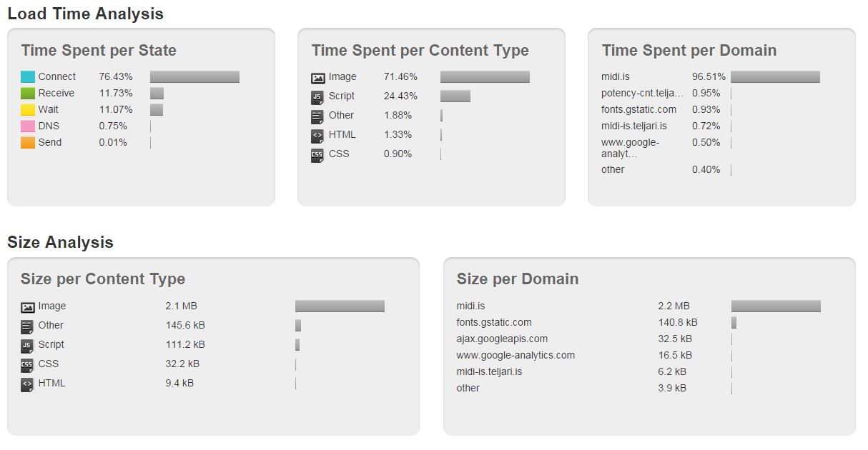Click the midi.is 2.2 MB size bar
The width and height of the screenshot is (868, 450).
coord(776,306)
